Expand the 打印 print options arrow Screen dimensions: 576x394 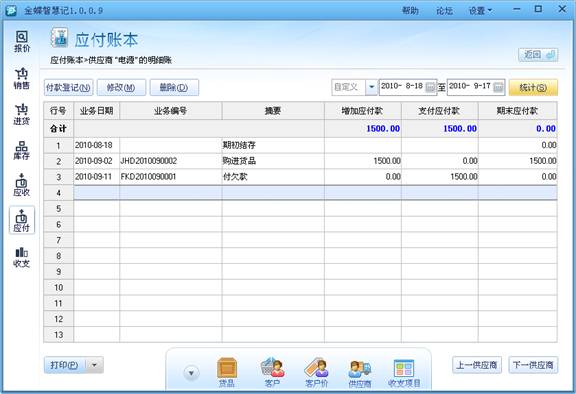[94, 365]
